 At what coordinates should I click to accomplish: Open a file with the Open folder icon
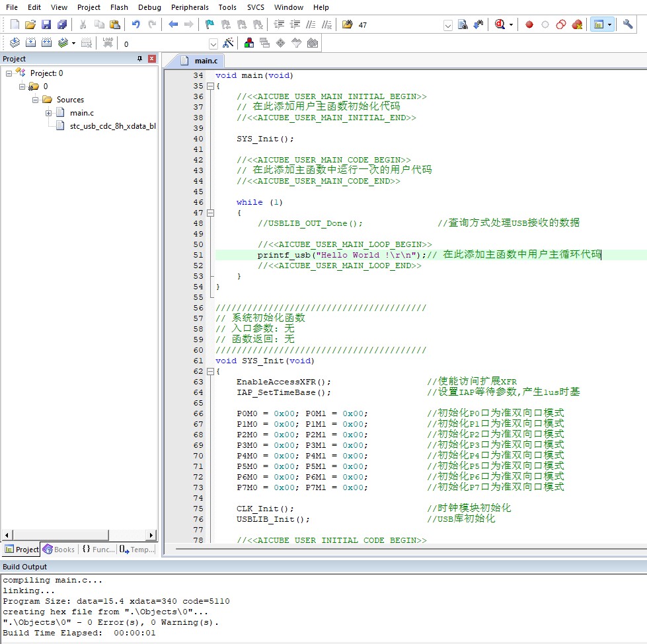(x=30, y=24)
